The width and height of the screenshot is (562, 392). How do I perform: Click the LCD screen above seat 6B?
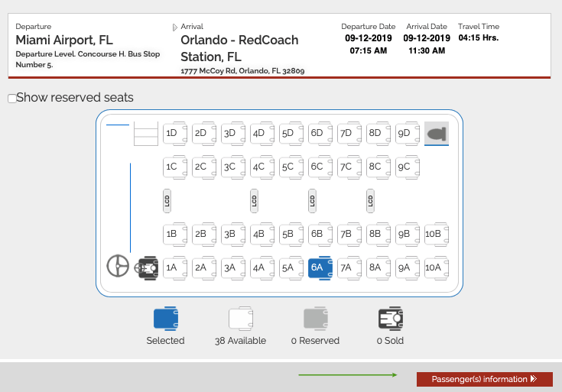point(312,201)
